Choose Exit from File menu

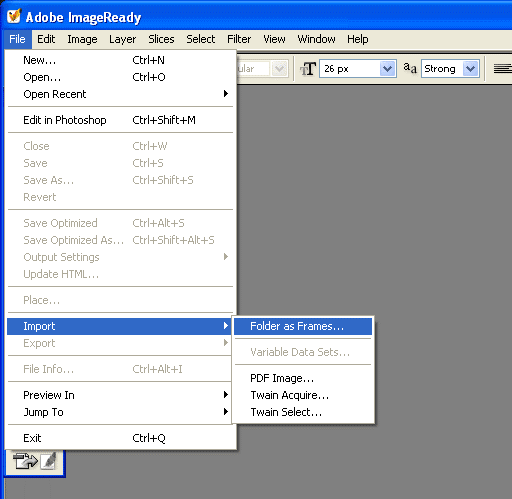pos(120,438)
